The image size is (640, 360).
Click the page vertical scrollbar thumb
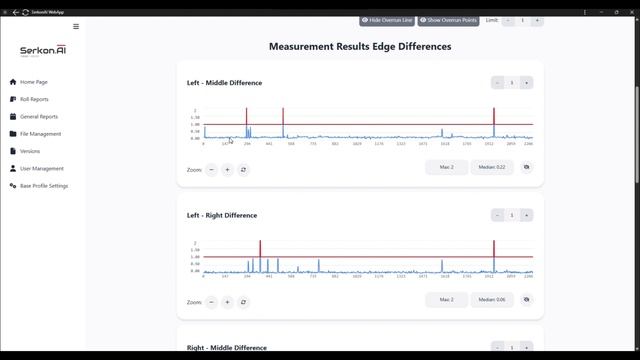(637, 135)
